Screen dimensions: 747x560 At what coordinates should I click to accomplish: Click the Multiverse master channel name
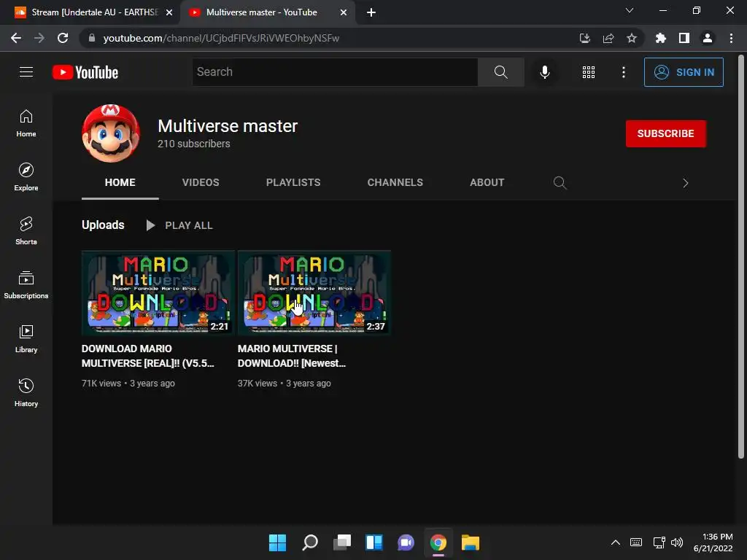[228, 126]
